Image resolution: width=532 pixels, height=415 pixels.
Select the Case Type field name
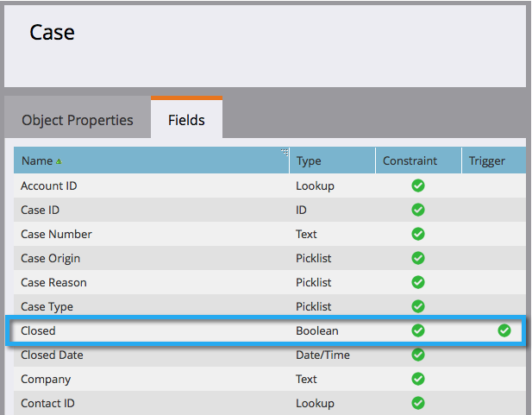coord(47,306)
